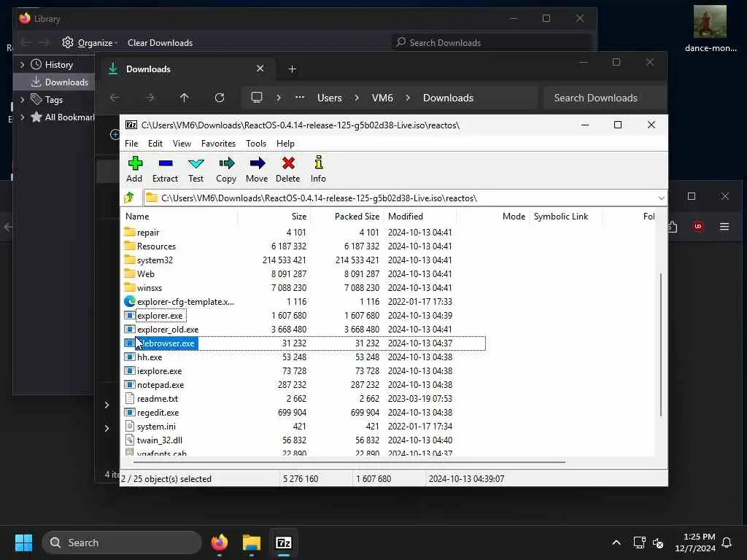
Task: Select the system32 folder row
Action: 304,260
